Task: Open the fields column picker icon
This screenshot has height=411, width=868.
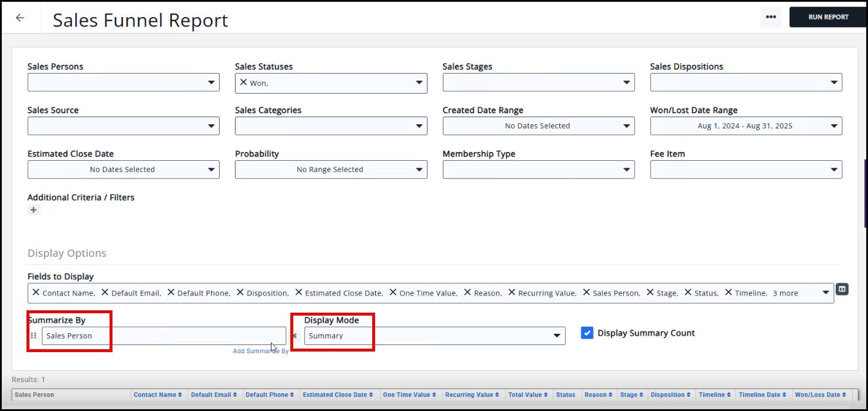Action: point(842,289)
